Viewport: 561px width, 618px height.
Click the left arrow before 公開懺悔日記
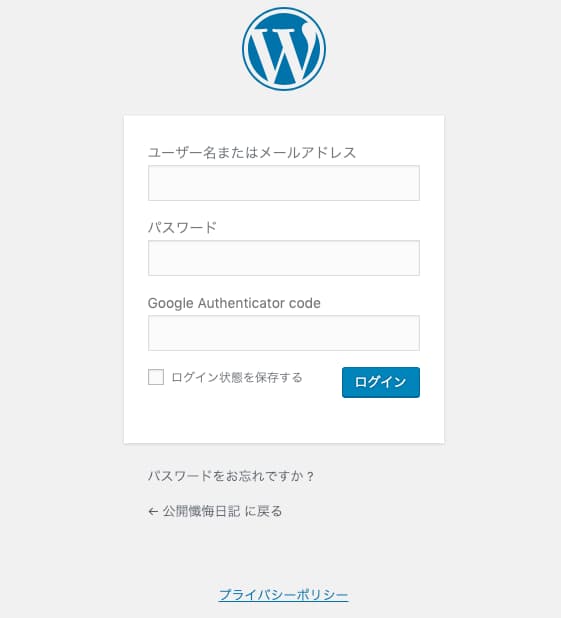coord(153,512)
